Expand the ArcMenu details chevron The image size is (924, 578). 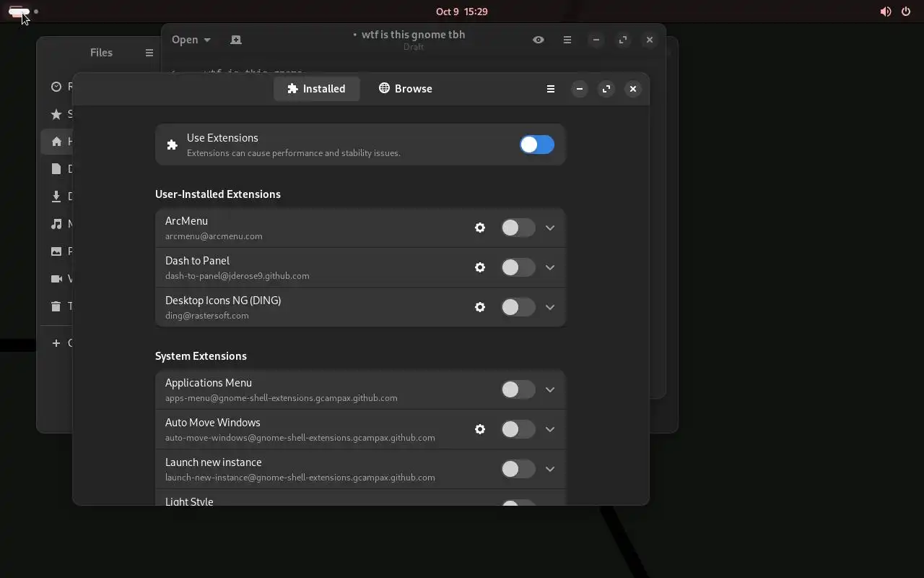coord(550,228)
